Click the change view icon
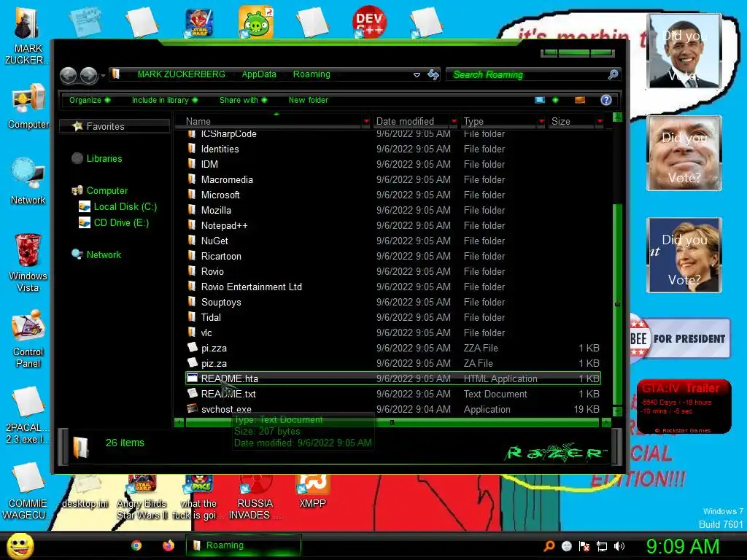Viewport: 747px width, 560px height. point(540,100)
